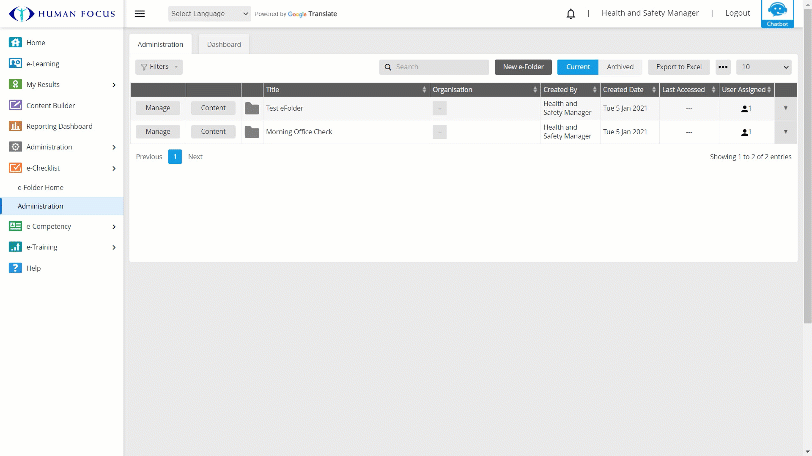This screenshot has height=456, width=812.
Task: Expand the row options arrow for Test eFolder
Action: 785,108
